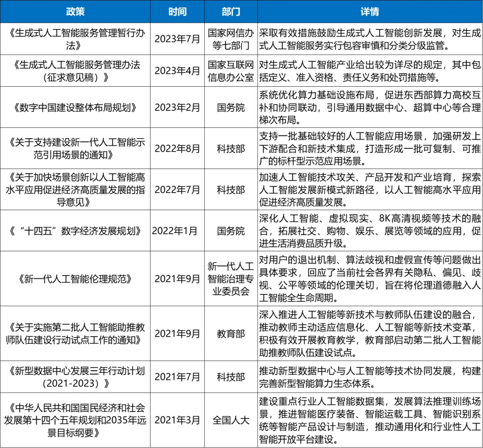Click details starting 采取有效措施鼓励生成式
This screenshot has height=448, width=483.
pos(370,39)
